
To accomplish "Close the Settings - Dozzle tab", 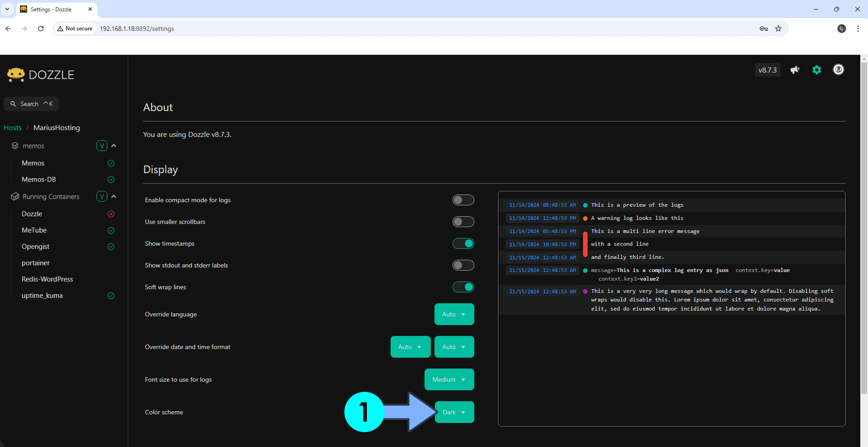I will pos(90,9).
